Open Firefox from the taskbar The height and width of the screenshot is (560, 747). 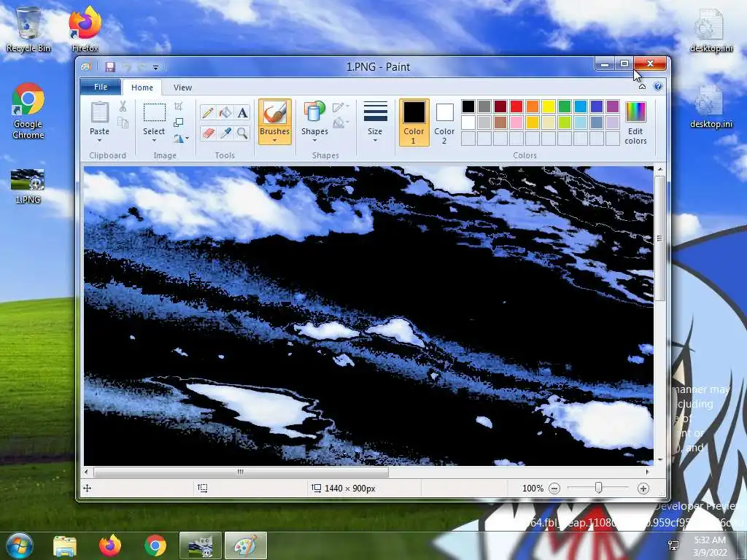[110, 545]
